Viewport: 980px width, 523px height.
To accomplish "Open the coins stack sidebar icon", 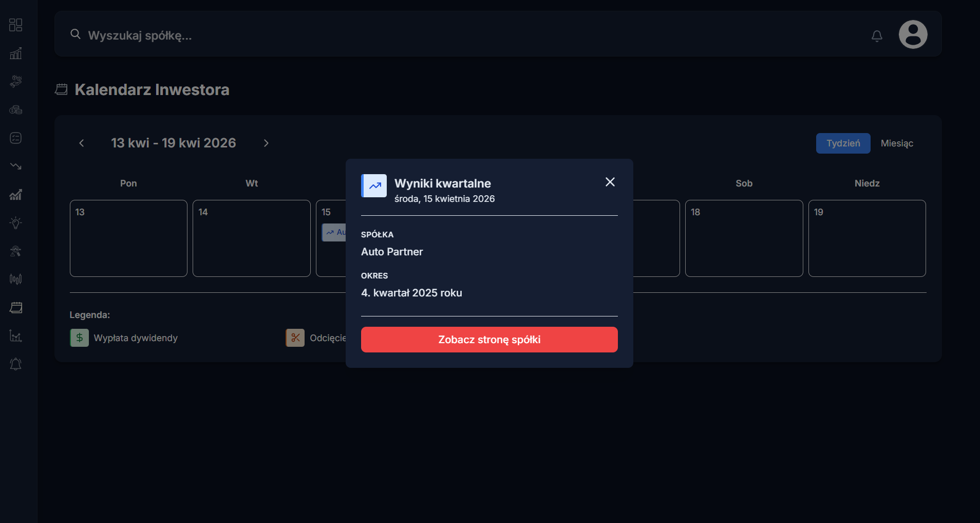I will [x=16, y=110].
